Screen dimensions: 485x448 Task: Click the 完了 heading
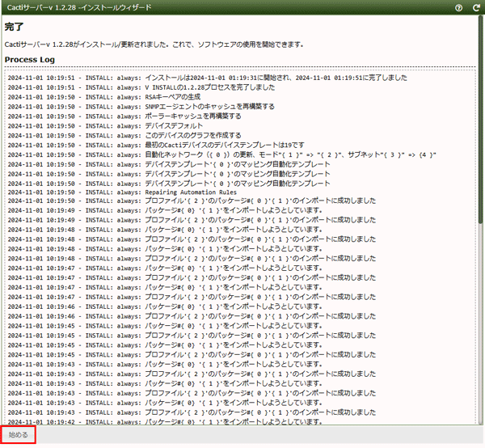tap(14, 27)
